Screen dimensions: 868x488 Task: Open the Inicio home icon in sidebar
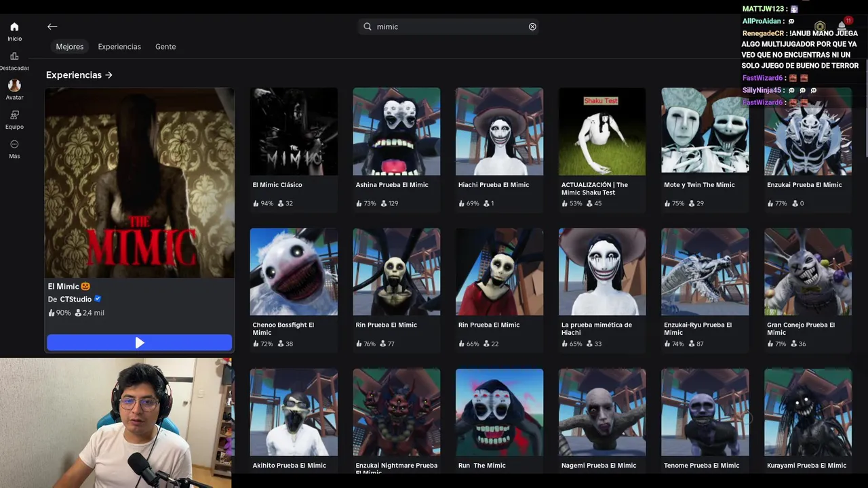point(14,27)
